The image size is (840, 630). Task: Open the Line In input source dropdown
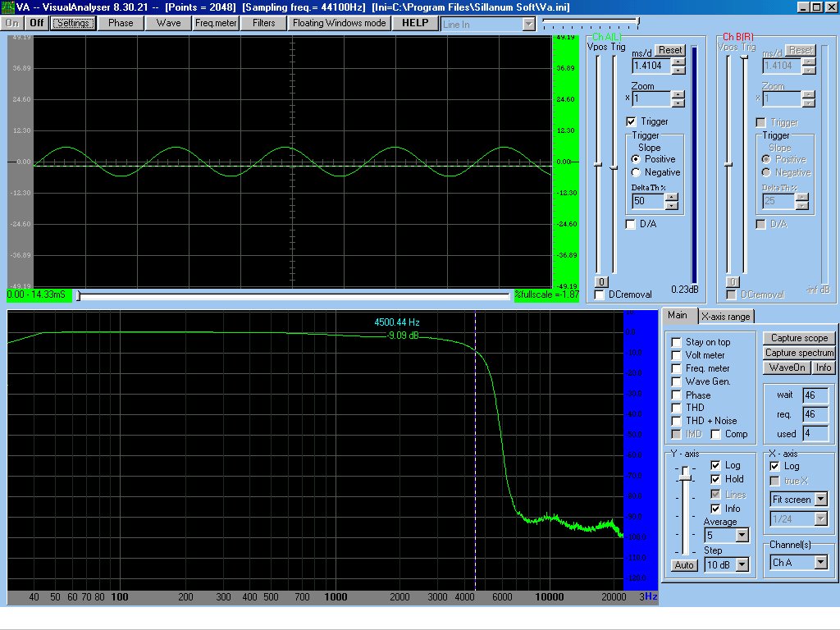click(528, 25)
